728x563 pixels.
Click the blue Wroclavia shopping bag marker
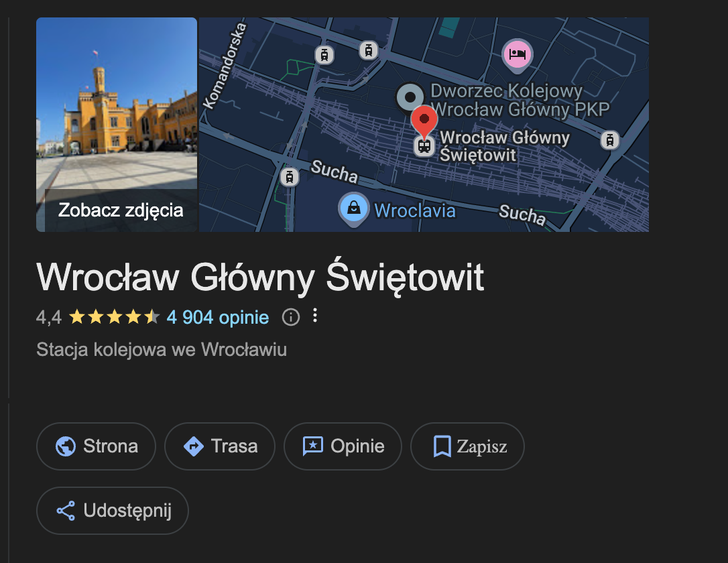353,208
